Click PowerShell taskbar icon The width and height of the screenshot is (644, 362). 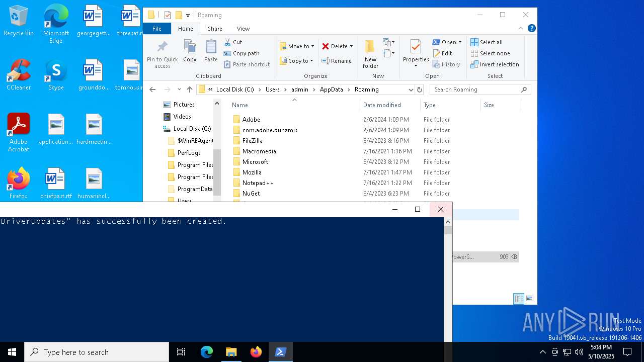[281, 352]
